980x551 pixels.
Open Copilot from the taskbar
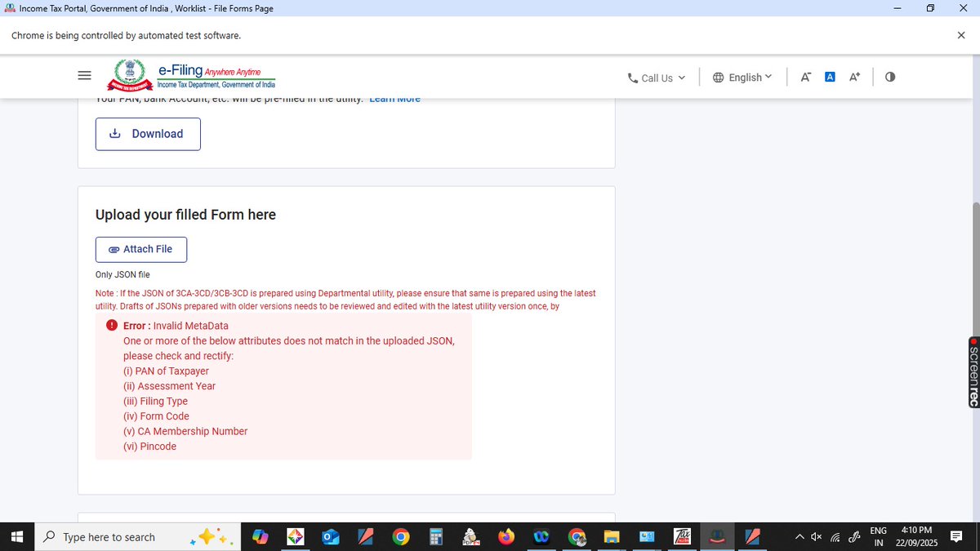[x=261, y=537]
